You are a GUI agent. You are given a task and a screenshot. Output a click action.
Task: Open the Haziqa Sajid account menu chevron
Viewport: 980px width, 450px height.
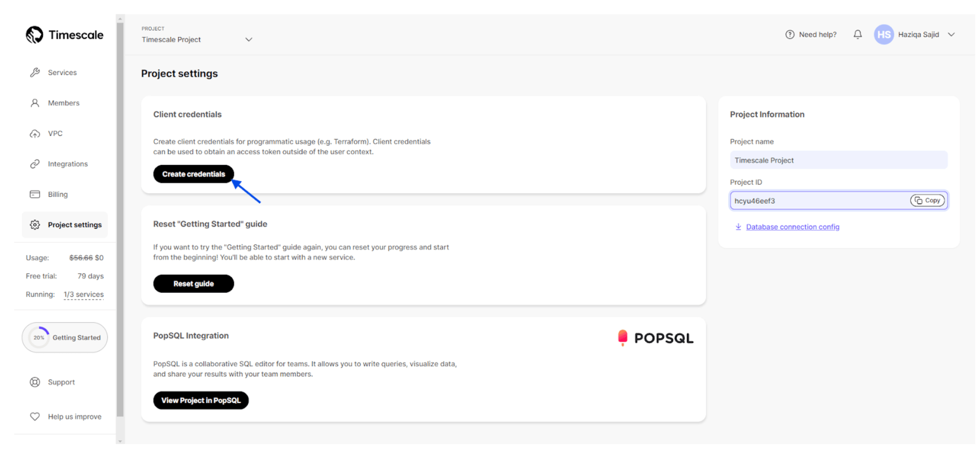click(951, 34)
